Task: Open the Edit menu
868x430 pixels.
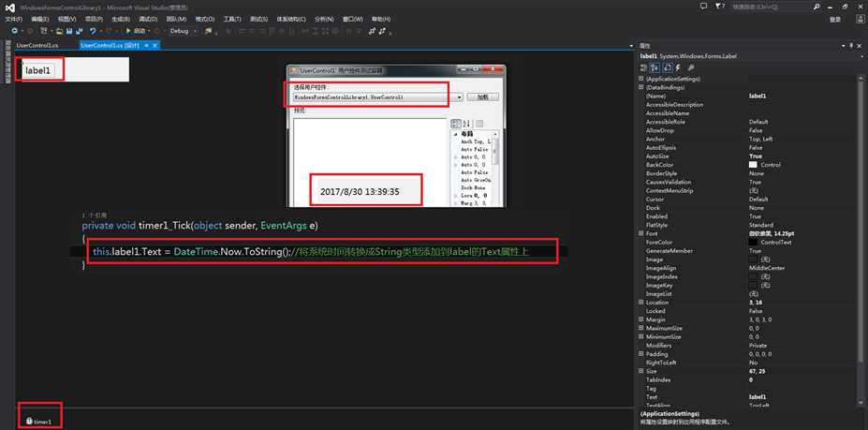Action: pos(39,19)
